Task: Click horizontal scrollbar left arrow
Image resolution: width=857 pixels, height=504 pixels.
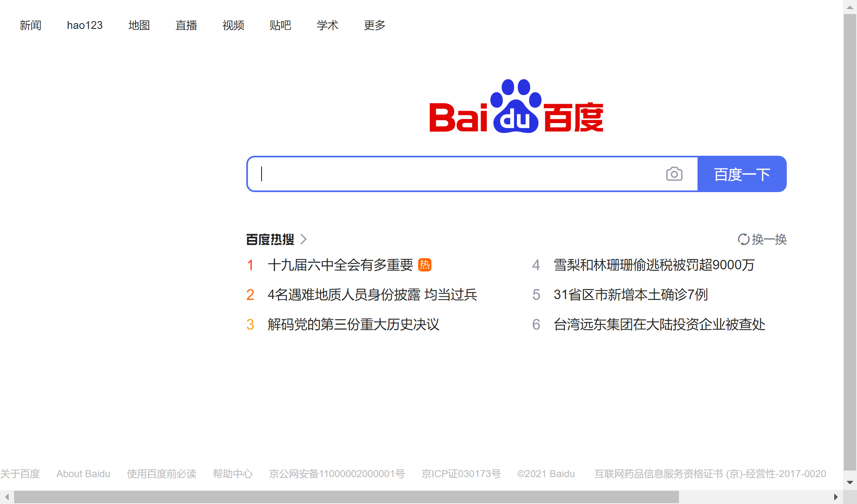Action: coord(7,497)
